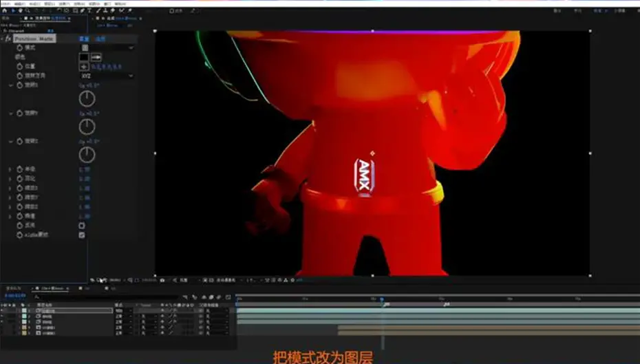Screen dimensions: 640x364
Task: Go to the Home screen icon
Action: click(5, 10)
